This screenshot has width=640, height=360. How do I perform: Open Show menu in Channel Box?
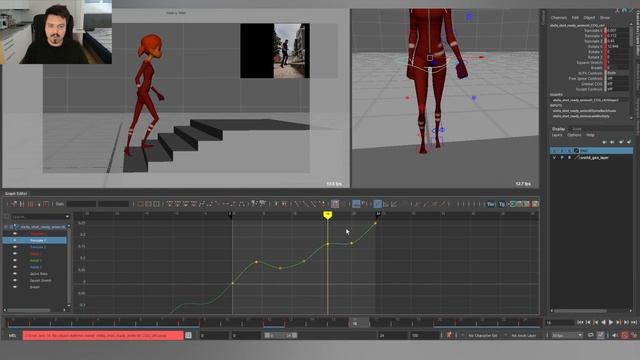click(605, 18)
